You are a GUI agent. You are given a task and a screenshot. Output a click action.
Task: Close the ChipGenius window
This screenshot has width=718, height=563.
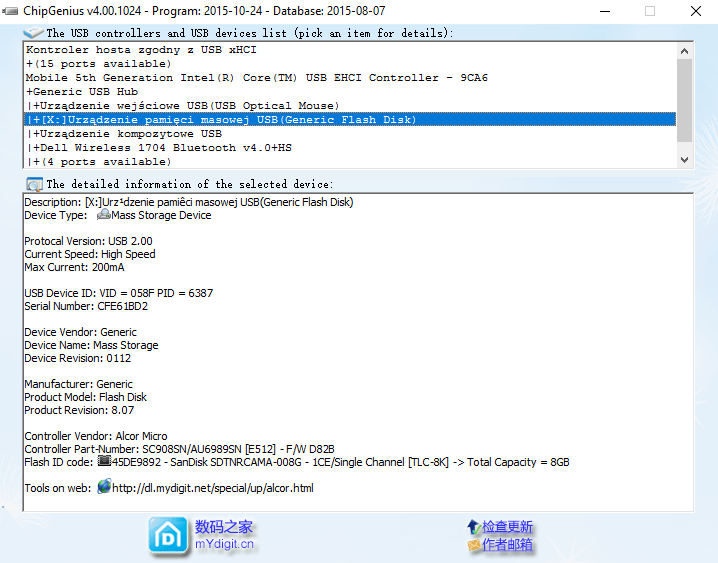pyautogui.click(x=696, y=11)
